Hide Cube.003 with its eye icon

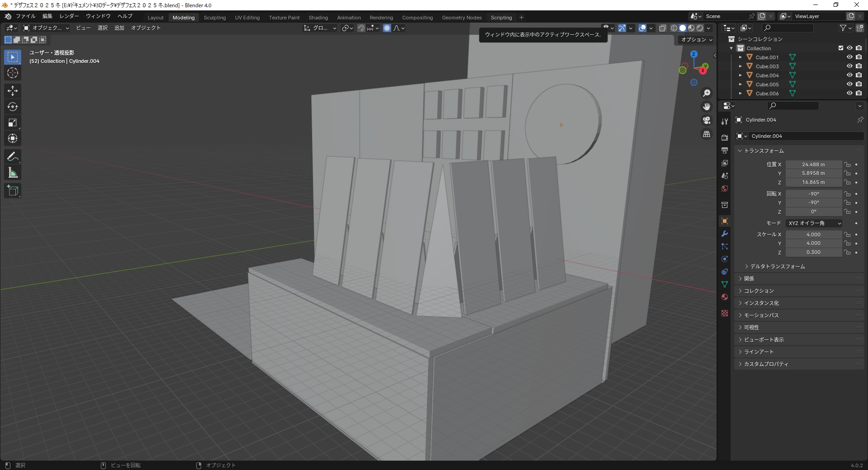849,66
